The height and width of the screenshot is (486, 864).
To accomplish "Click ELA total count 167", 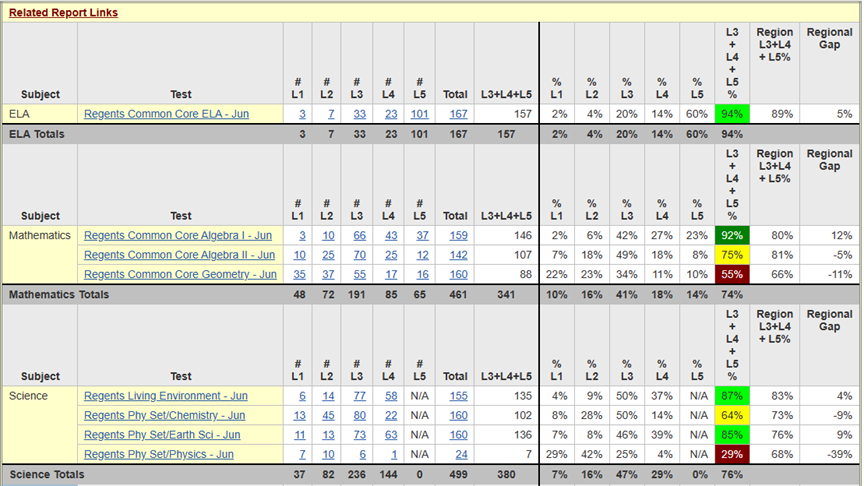I will click(458, 114).
